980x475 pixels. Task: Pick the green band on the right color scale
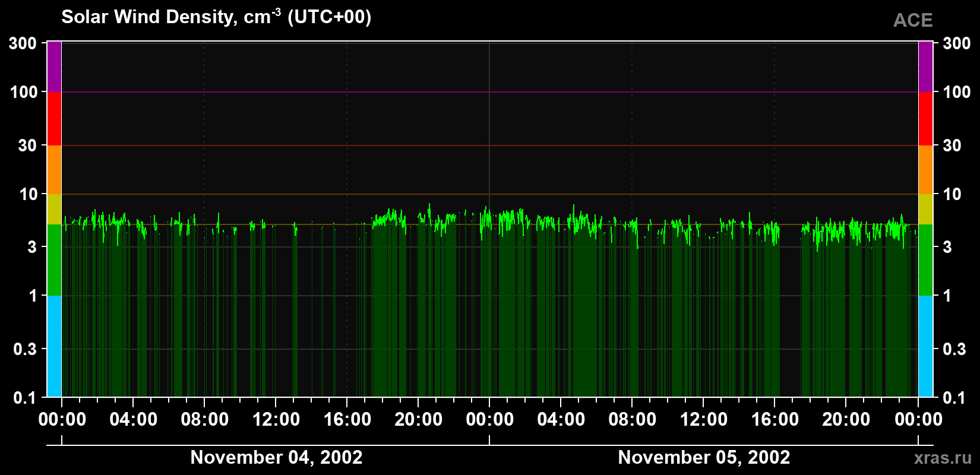pyautogui.click(x=926, y=260)
